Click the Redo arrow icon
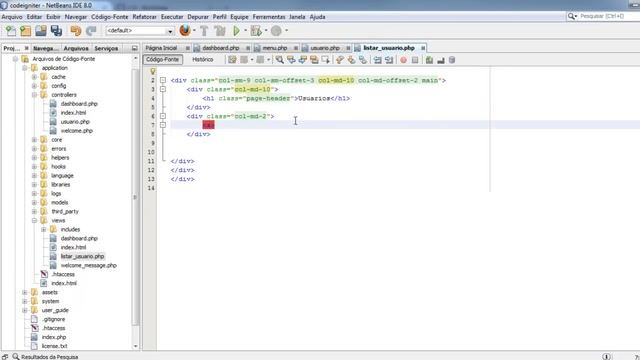The width and height of the screenshot is (640, 360). pos(91,31)
